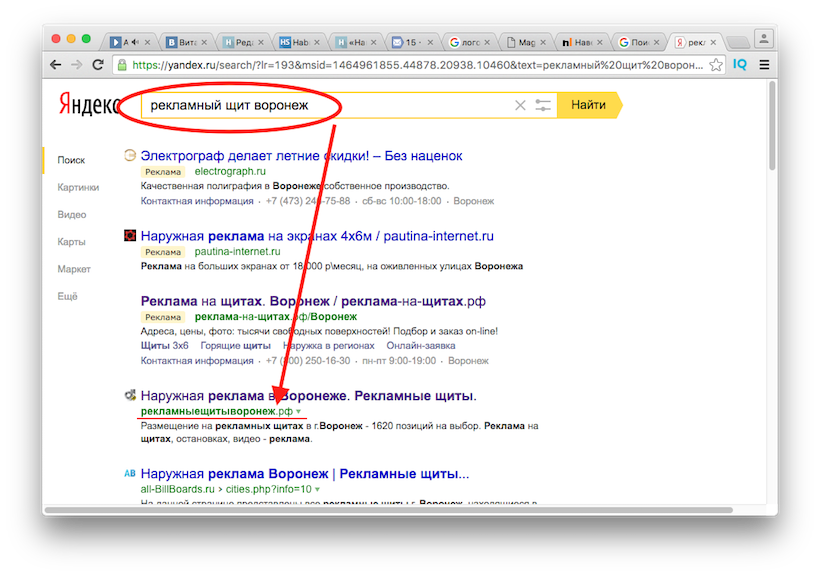Open Электрограф's Контактная информация link
Image resolution: width=820 pixels, height=576 pixels.
197,201
